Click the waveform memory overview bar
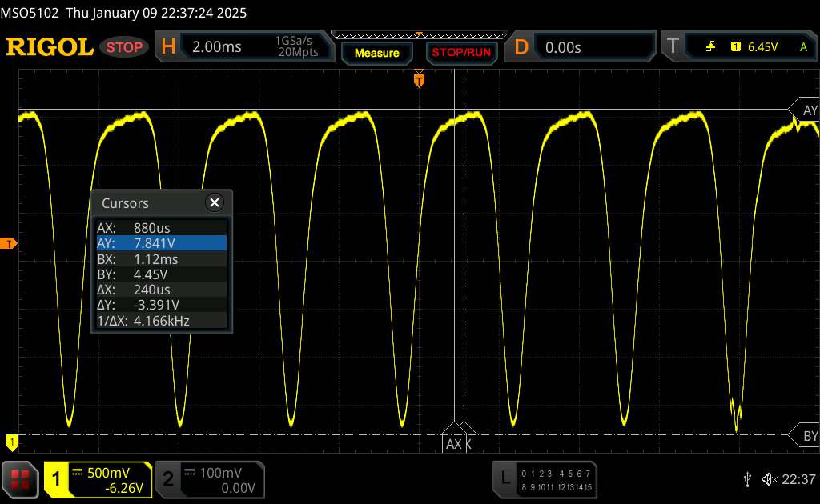 pyautogui.click(x=418, y=35)
